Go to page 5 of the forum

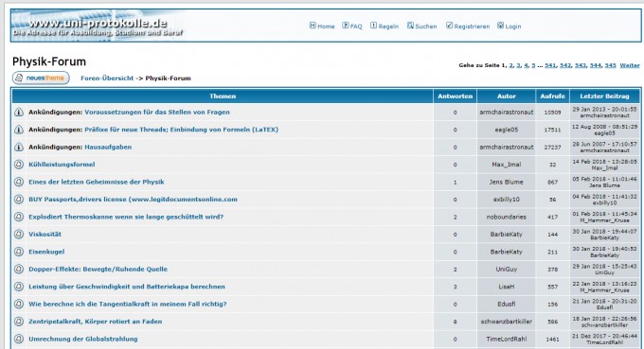click(533, 65)
